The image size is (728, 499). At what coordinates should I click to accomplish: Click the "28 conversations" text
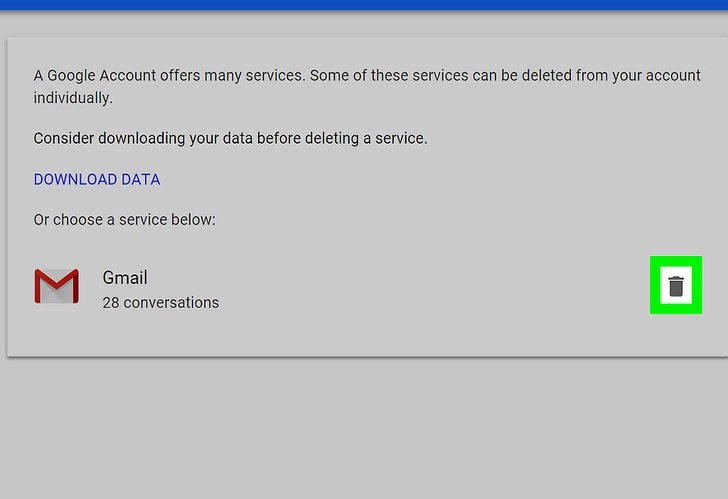160,302
